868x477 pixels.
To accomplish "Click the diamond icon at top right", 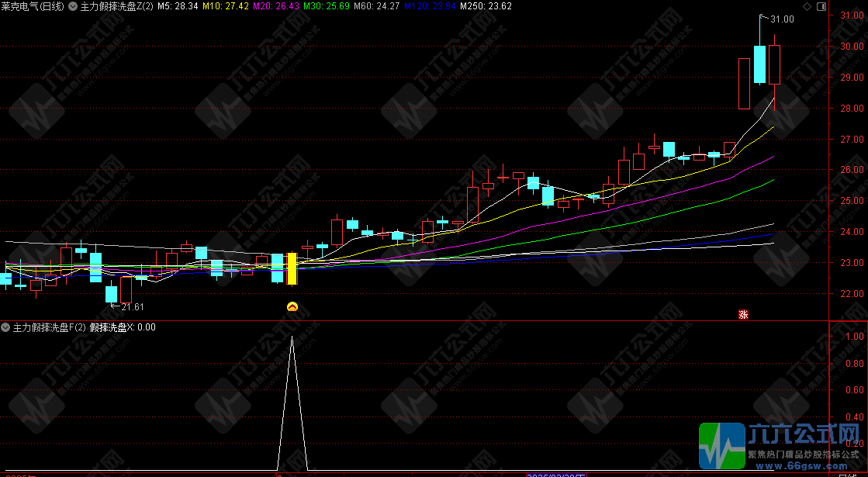I will (x=807, y=6).
